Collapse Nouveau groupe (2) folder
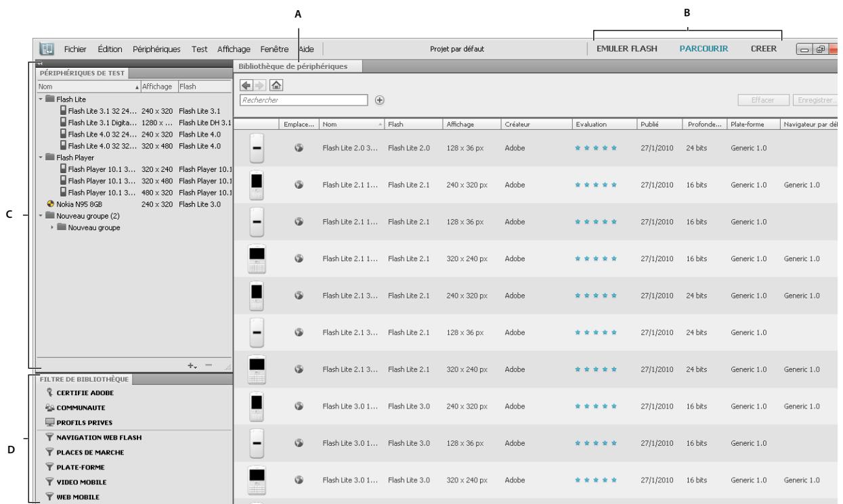 pyautogui.click(x=41, y=215)
